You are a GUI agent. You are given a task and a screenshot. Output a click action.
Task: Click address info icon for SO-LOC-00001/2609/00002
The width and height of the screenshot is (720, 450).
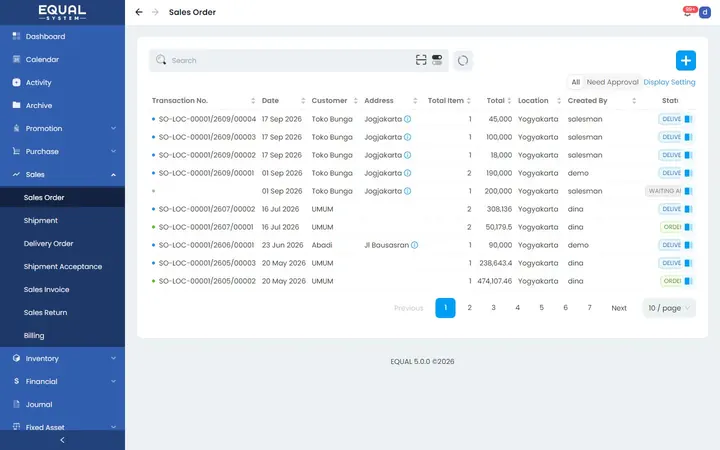pos(407,155)
